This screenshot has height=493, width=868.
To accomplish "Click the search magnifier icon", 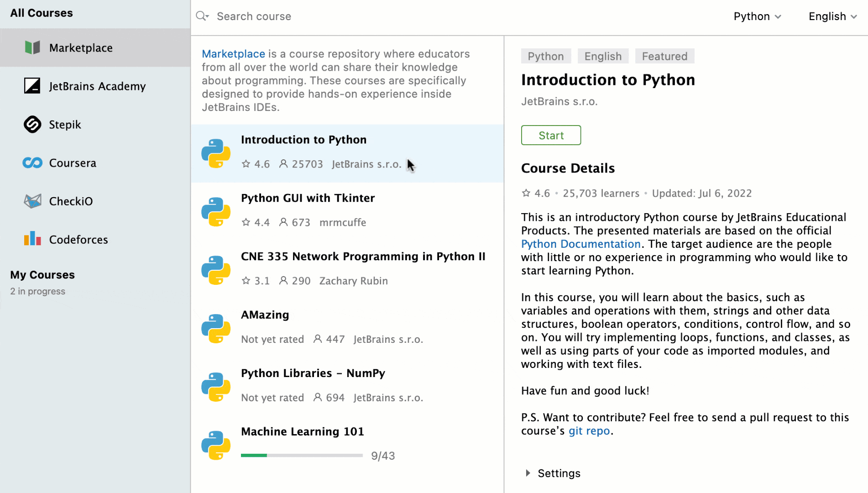I will [202, 16].
